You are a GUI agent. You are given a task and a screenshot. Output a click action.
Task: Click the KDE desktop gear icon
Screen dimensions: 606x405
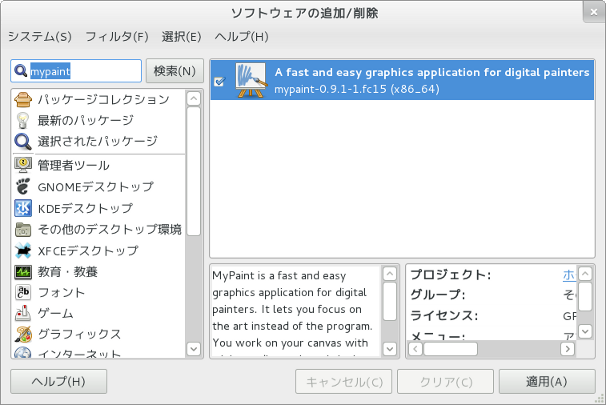point(23,208)
